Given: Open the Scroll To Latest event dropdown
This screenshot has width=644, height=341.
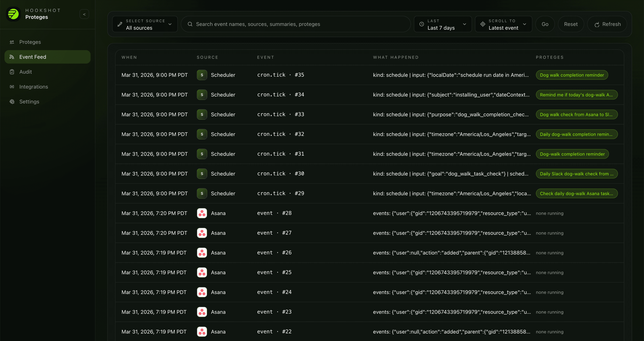Looking at the screenshot, I should [x=503, y=24].
